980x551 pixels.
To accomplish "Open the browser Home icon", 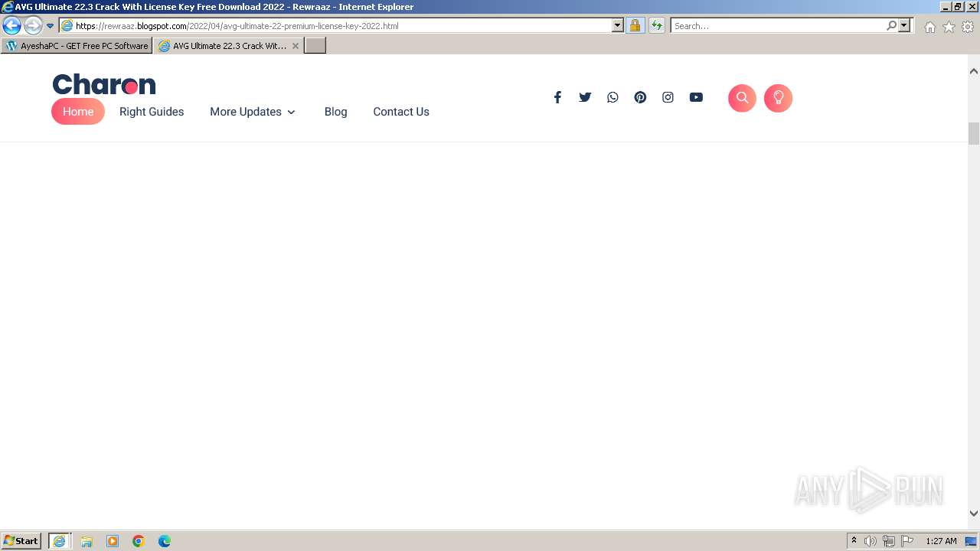I will point(929,27).
